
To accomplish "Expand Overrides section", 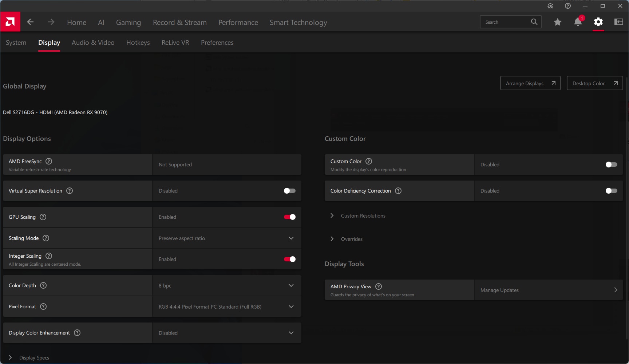I will point(347,239).
